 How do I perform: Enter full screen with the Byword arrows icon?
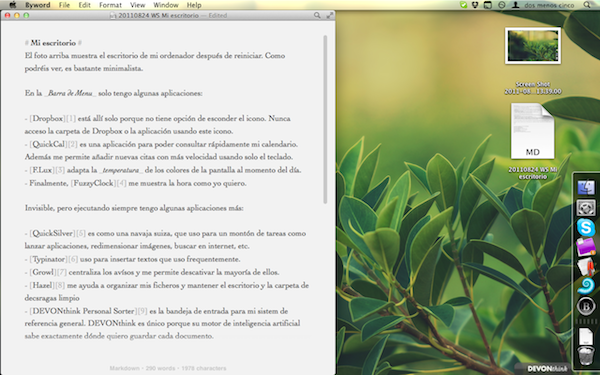330,15
